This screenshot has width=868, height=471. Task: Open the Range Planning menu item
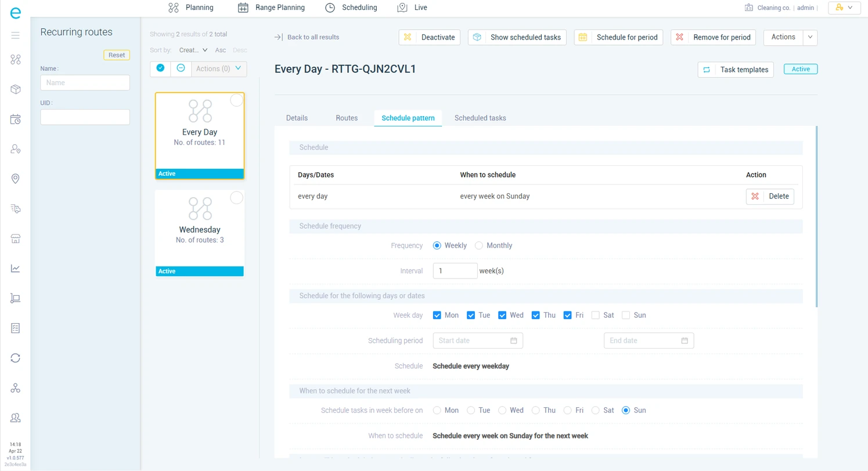[272, 8]
